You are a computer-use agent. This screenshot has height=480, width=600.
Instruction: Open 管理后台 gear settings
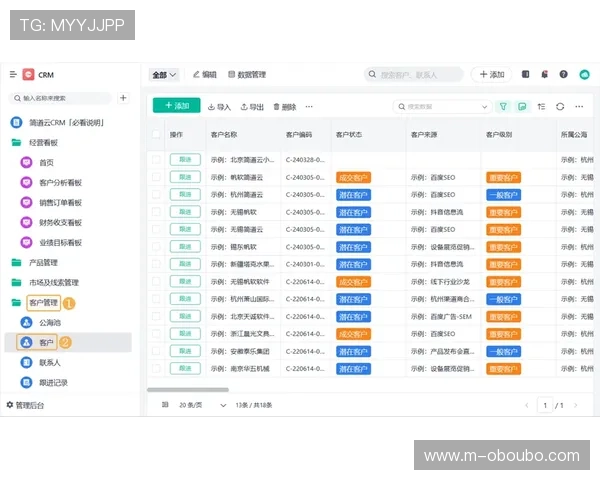(x=25, y=405)
